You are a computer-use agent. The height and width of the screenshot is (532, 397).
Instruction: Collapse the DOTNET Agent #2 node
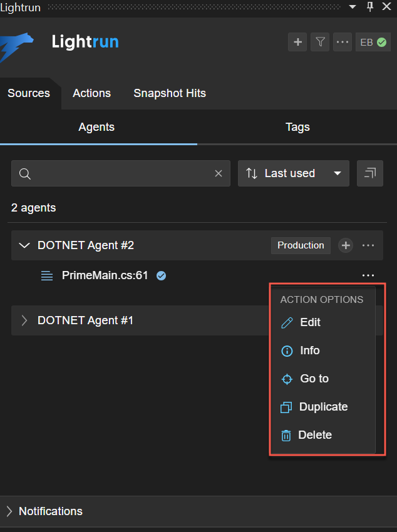tap(24, 245)
